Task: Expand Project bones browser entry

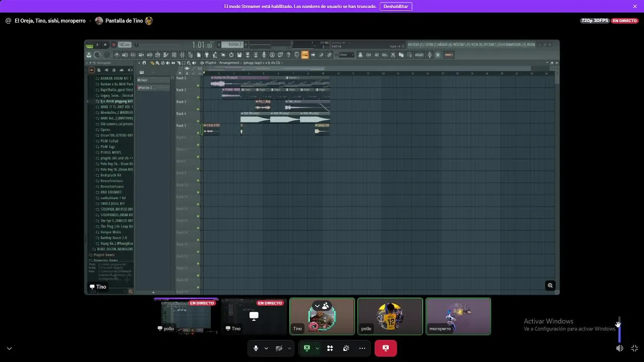Action: pyautogui.click(x=103, y=255)
